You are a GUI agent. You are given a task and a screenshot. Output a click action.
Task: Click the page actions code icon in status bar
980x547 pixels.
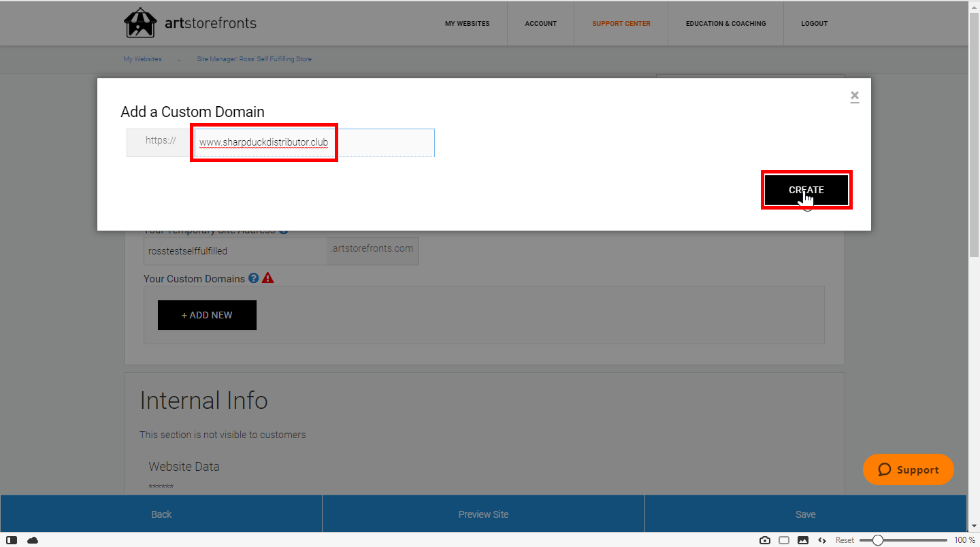[822, 540]
